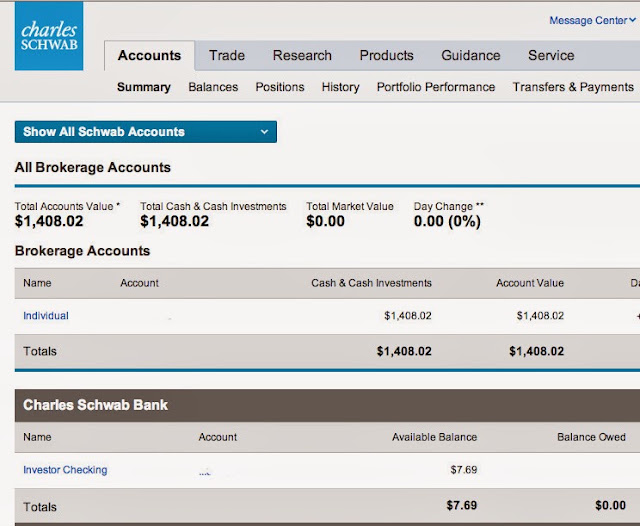Open the Research tab

point(302,55)
